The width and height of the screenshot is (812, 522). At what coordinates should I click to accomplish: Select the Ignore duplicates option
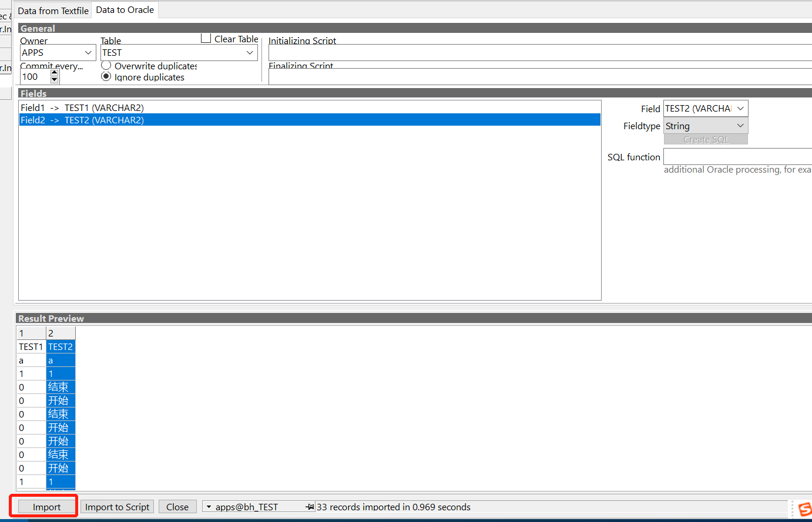click(106, 77)
